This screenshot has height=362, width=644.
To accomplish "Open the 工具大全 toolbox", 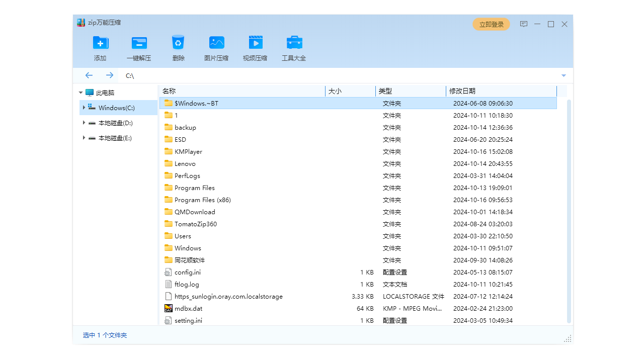I will 294,48.
